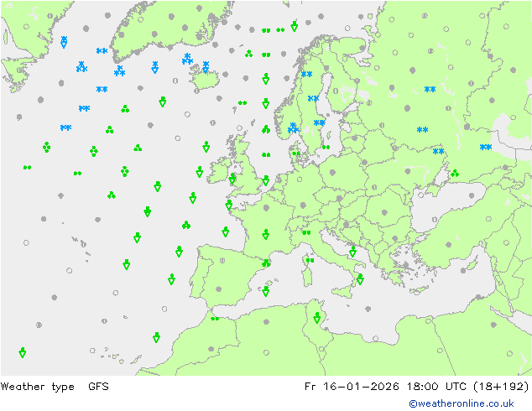Click the green shower symbol near the Canary Islands

pos(156,337)
